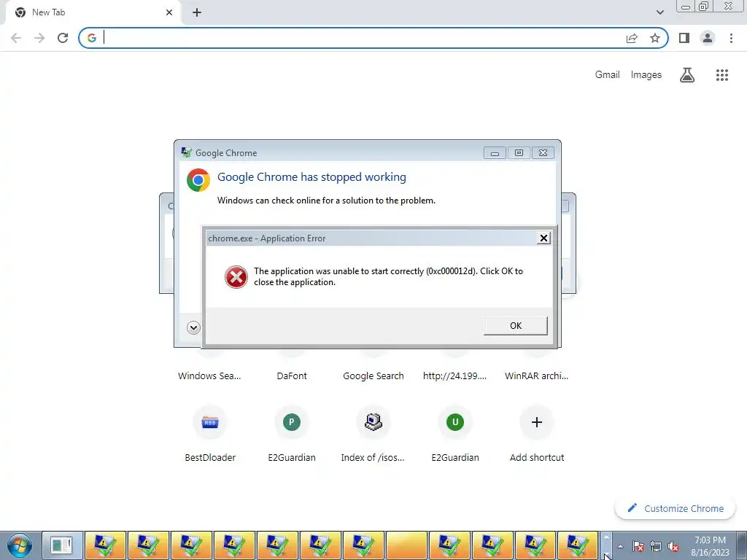
Task: Close the New Tab tab
Action: pyautogui.click(x=169, y=12)
